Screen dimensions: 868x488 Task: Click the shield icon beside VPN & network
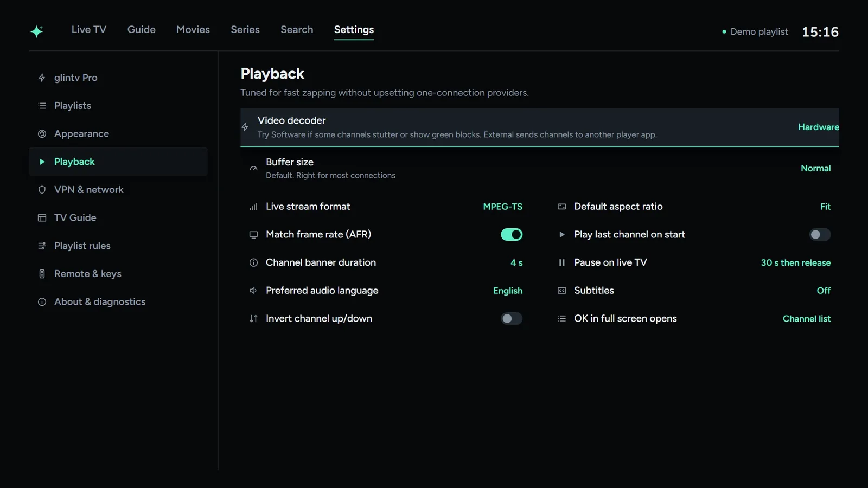click(42, 190)
